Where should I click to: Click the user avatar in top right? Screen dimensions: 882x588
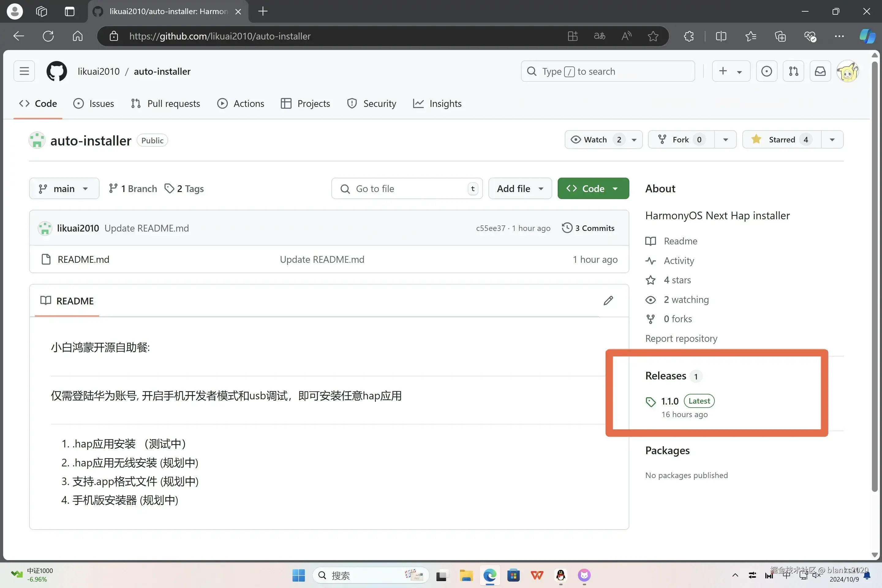pyautogui.click(x=847, y=71)
